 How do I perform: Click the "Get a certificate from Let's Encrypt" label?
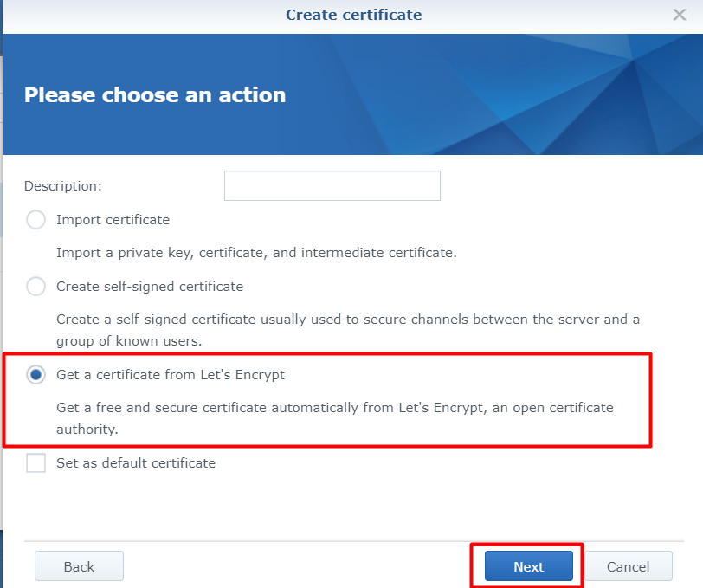171,374
